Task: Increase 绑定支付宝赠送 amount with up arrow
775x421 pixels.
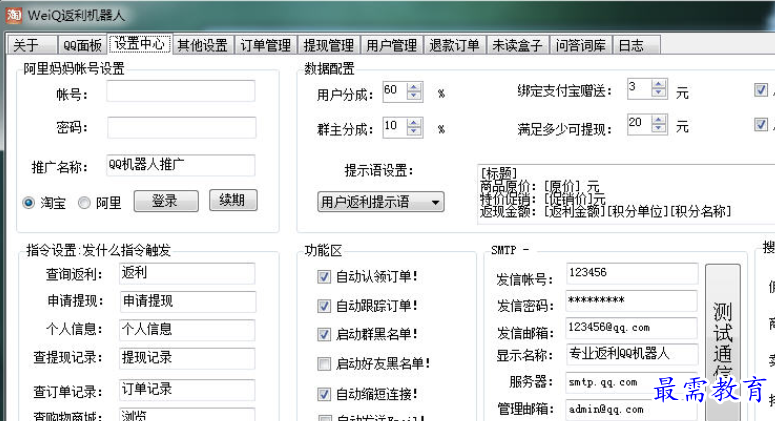Action: coord(658,84)
